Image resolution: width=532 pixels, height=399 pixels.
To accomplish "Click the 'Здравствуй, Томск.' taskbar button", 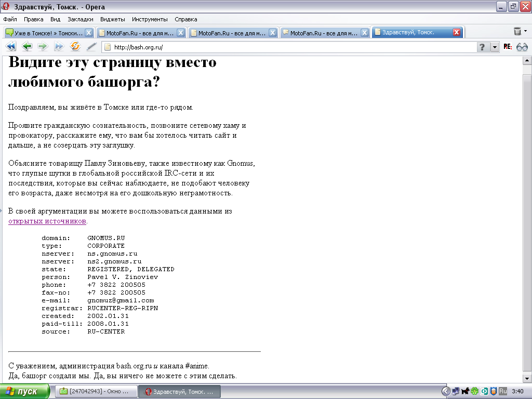I will (x=179, y=392).
